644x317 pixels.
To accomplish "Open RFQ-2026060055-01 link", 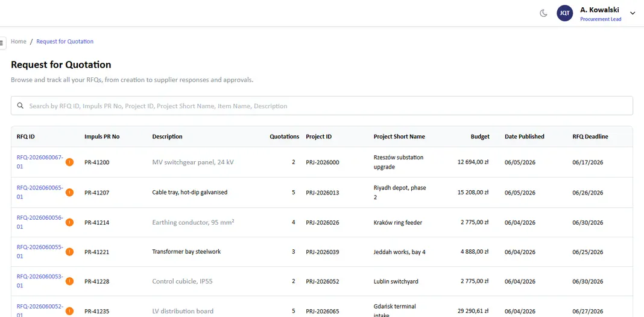I will [40, 252].
